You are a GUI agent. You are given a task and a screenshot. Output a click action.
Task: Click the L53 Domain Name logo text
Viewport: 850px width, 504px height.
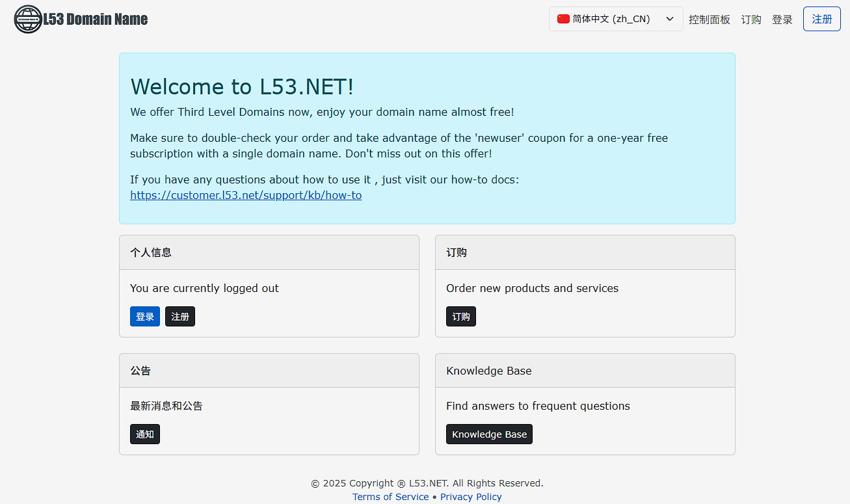point(96,20)
